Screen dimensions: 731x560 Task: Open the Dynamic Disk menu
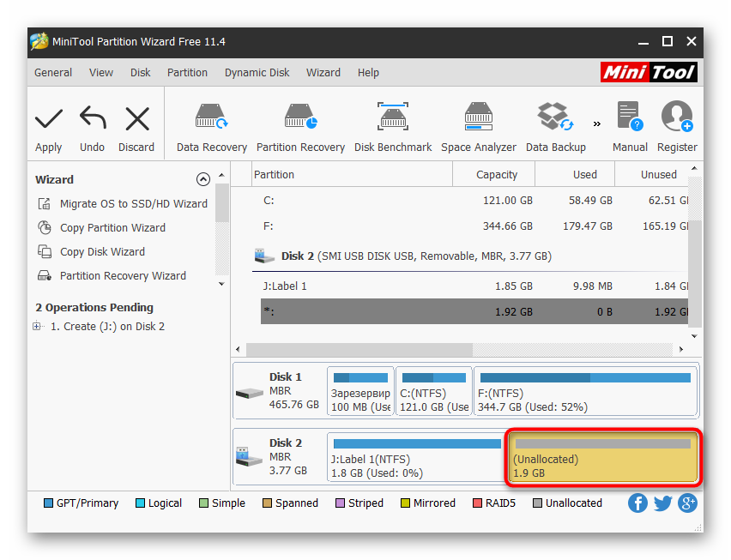tap(257, 73)
